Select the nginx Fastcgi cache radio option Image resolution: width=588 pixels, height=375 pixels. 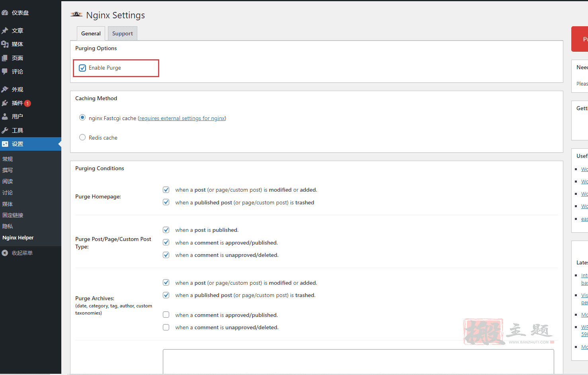(82, 117)
